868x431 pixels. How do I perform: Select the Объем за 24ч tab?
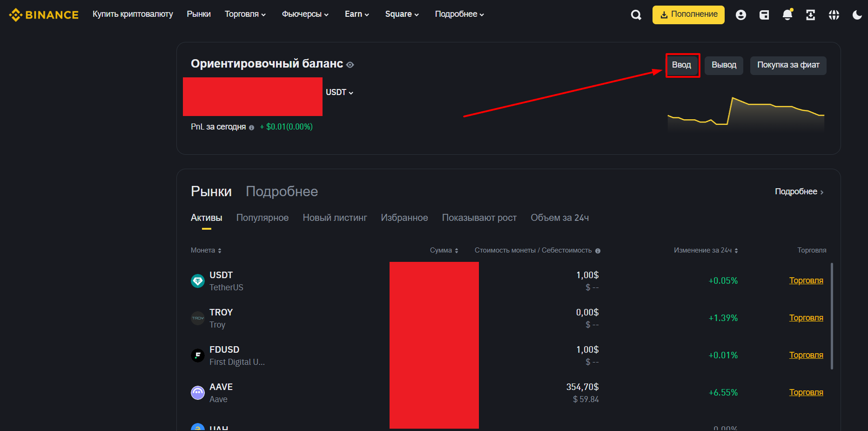[560, 218]
